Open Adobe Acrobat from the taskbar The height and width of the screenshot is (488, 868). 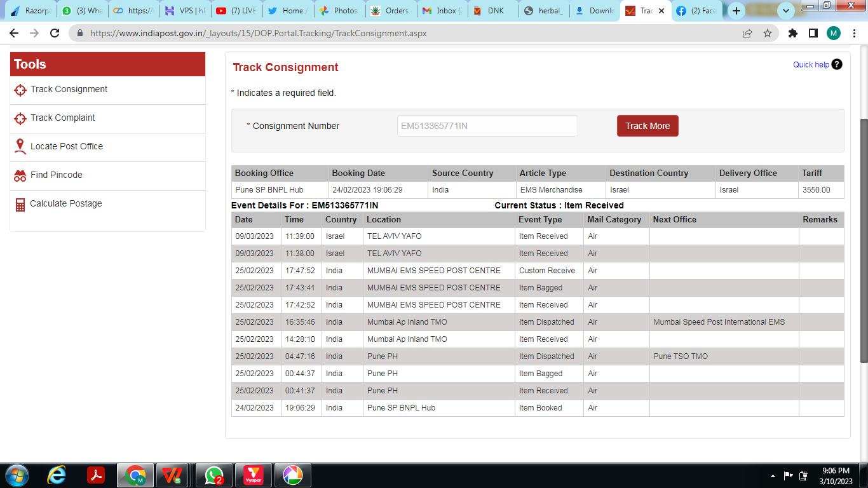click(96, 475)
